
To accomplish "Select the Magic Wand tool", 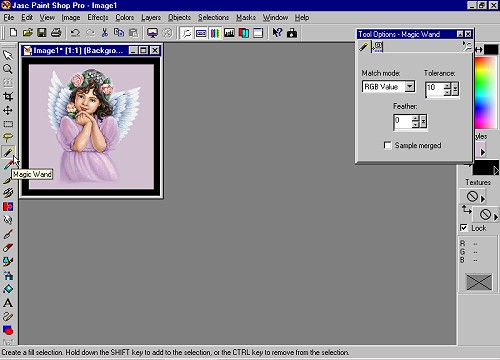I will 8,152.
